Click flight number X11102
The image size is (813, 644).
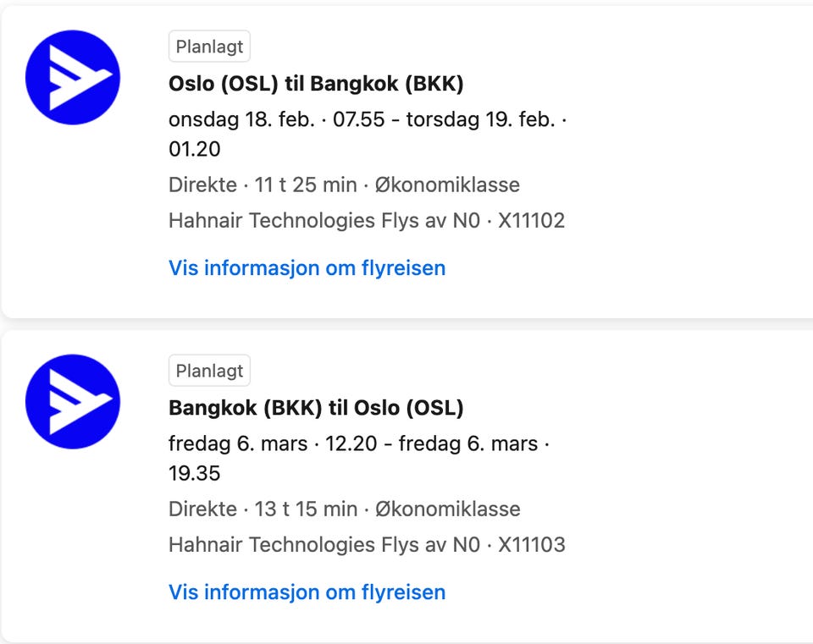click(x=531, y=221)
